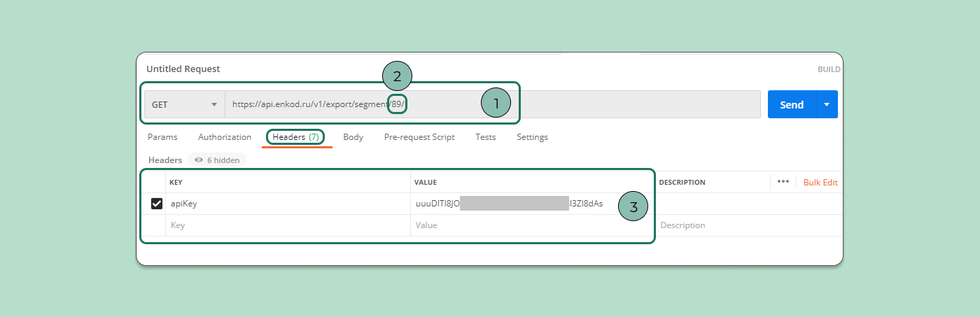The image size is (980, 317).
Task: Click the Bulk Edit link
Action: click(x=820, y=183)
